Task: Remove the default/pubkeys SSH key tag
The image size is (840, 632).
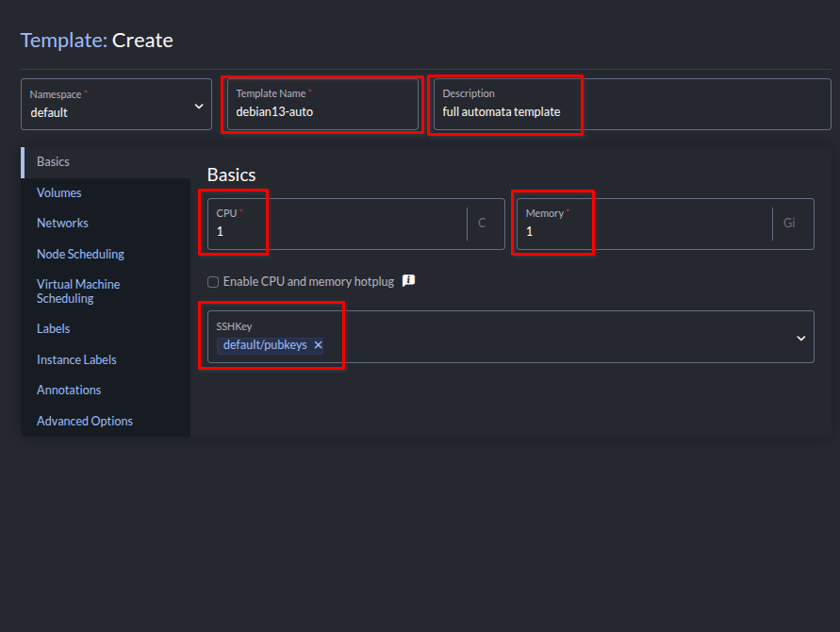Action: [x=318, y=345]
